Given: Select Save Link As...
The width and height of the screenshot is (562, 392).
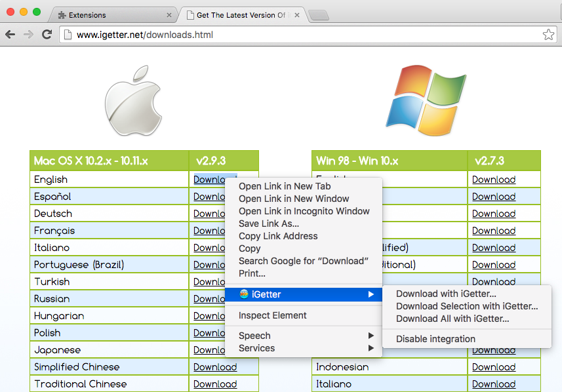Looking at the screenshot, I should 269,224.
